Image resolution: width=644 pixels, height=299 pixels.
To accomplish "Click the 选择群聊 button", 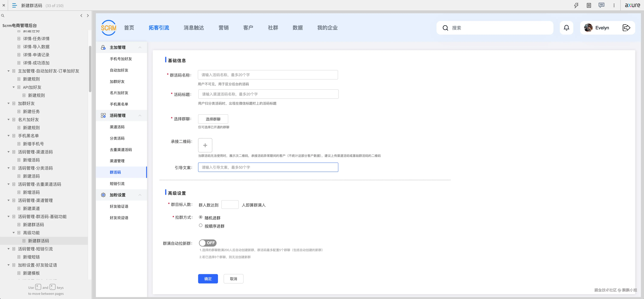I will (213, 119).
